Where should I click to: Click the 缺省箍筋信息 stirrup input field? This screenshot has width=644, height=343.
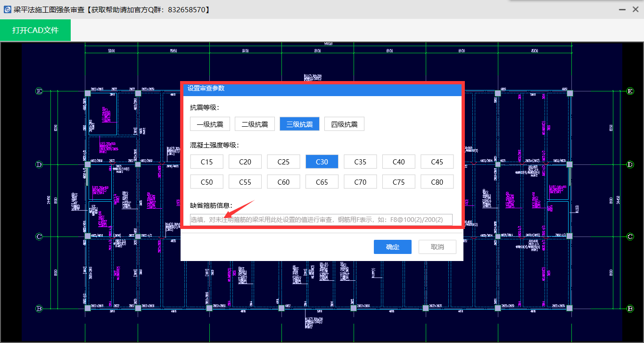click(321, 220)
